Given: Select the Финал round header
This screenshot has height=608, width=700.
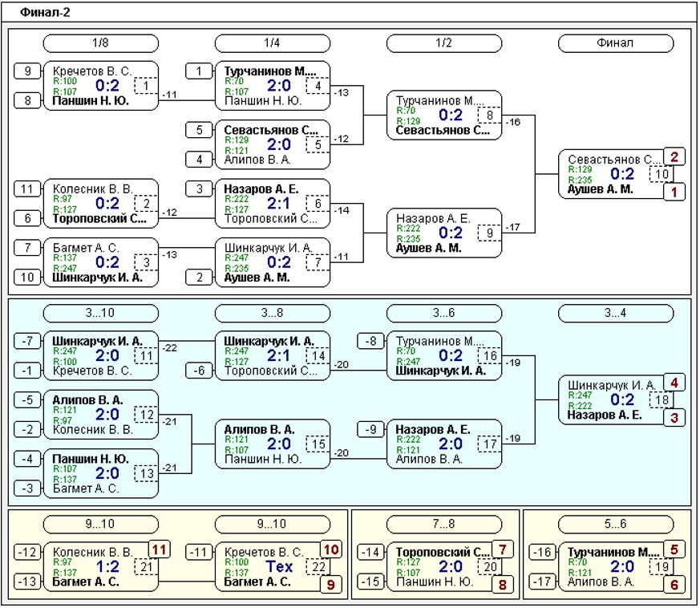Looking at the screenshot, I should [x=615, y=43].
